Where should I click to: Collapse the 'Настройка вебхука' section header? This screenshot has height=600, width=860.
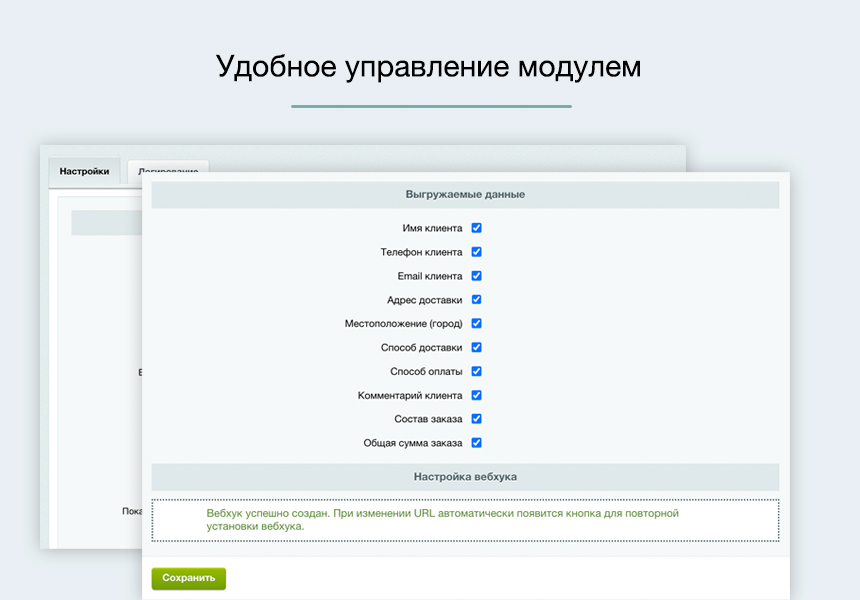[465, 476]
